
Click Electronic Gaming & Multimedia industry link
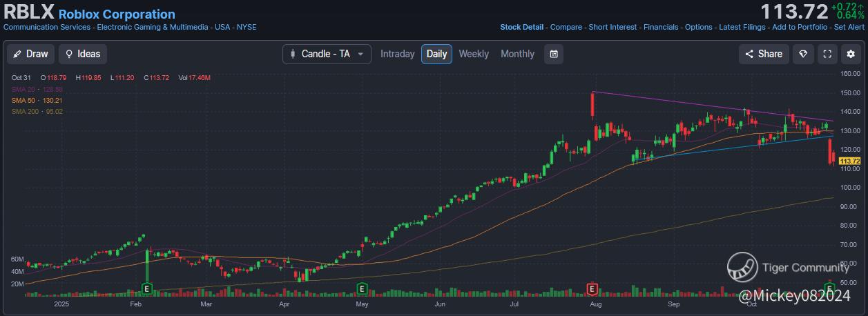click(153, 28)
